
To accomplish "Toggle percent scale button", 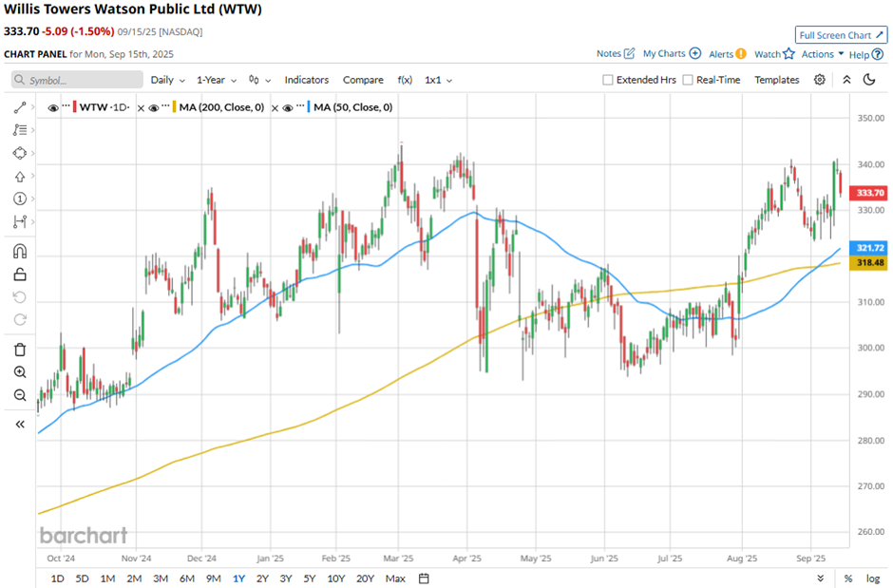I will [x=848, y=579].
